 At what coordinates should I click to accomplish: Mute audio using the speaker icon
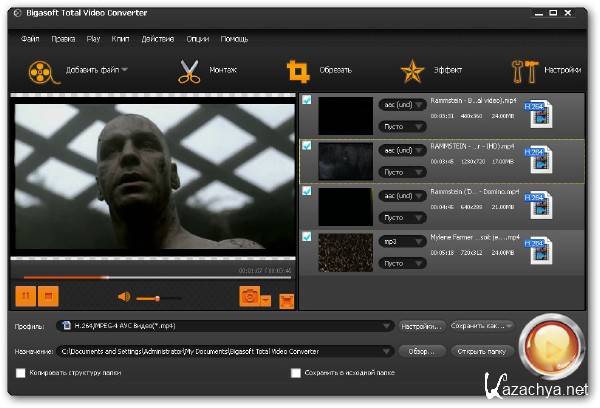tap(124, 297)
